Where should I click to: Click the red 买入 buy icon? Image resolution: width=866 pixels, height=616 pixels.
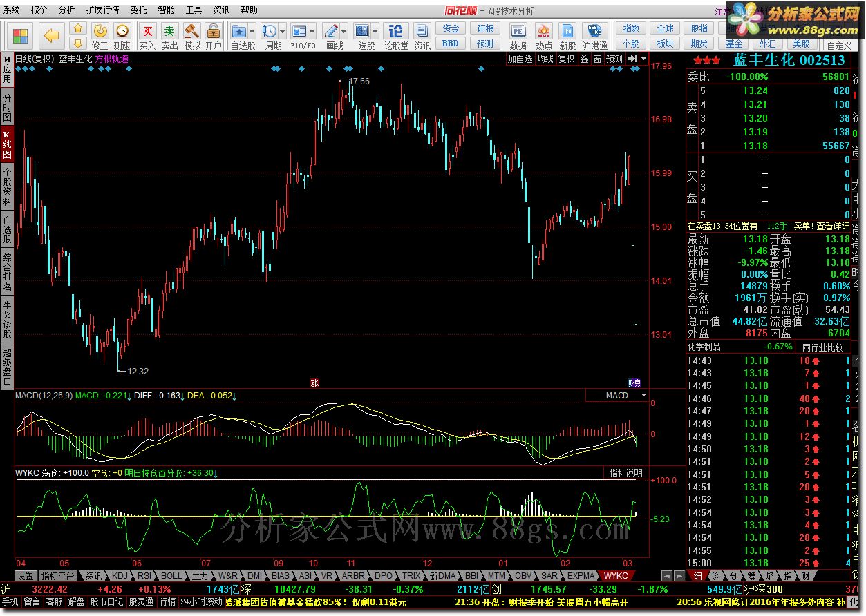147,35
